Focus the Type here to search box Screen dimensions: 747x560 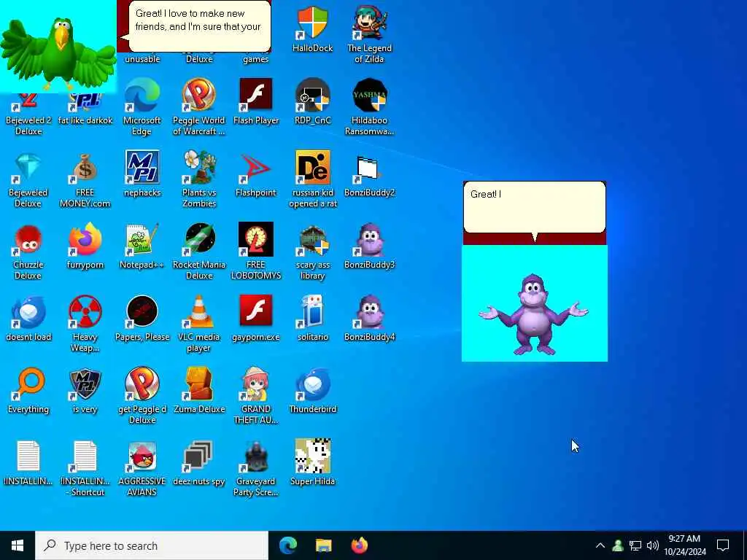(152, 545)
